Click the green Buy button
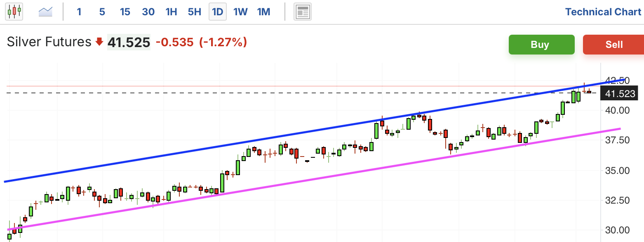Image resolution: width=644 pixels, height=242 pixels. (541, 45)
